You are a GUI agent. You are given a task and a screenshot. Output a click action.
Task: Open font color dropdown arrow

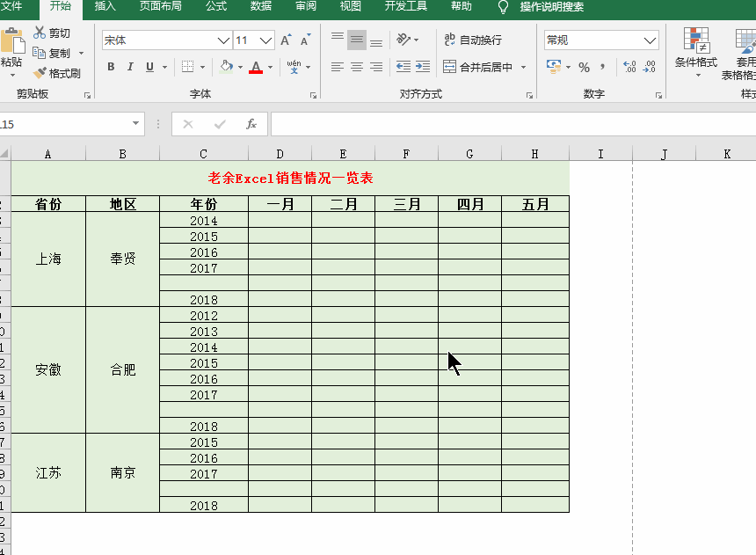pos(271,67)
